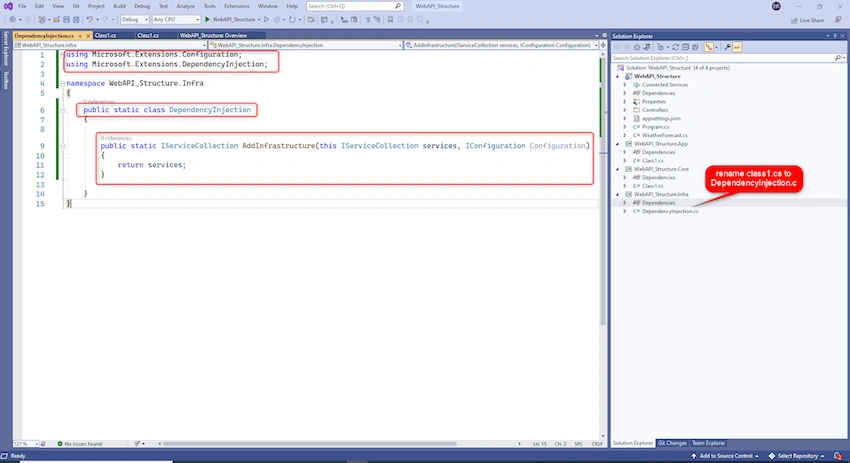850x463 pixels.
Task: Open the Any CPU platform dropdown
Action: (x=176, y=20)
